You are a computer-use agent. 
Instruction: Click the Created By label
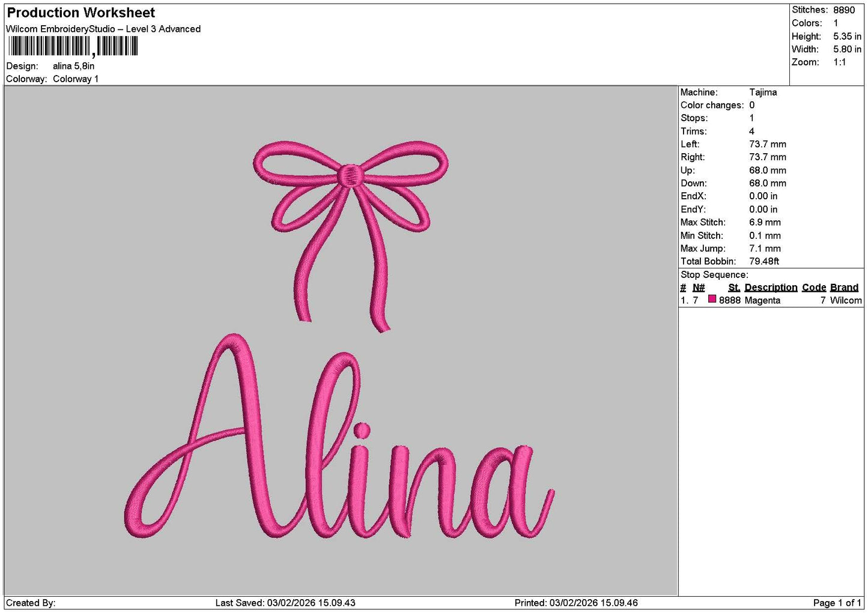tap(31, 603)
